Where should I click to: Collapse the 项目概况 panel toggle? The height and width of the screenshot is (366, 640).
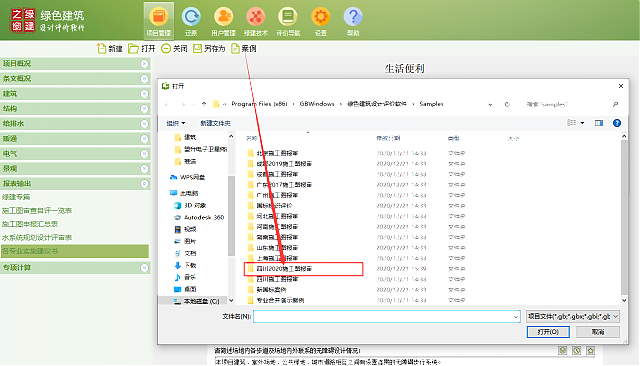coord(144,64)
